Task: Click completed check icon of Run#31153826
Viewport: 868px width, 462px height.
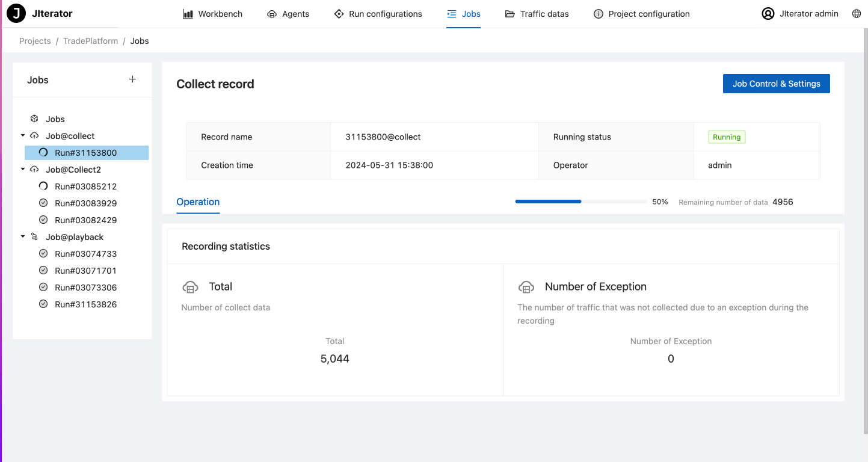Action: (x=43, y=304)
